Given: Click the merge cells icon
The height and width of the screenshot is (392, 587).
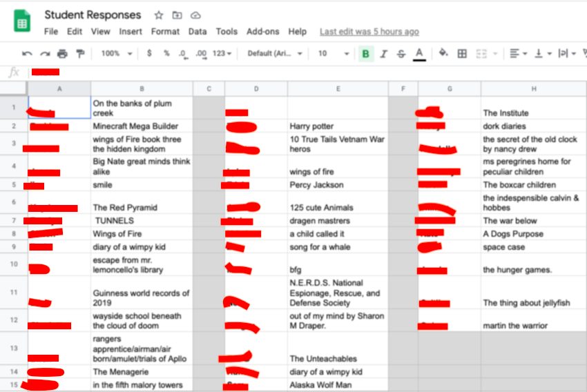Looking at the screenshot, I should tap(481, 54).
